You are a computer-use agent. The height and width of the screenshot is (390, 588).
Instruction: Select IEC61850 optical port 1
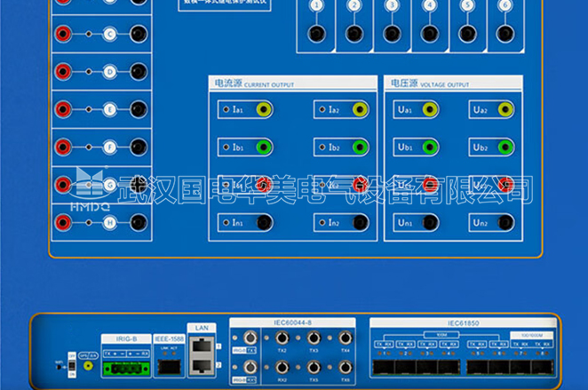384,367
